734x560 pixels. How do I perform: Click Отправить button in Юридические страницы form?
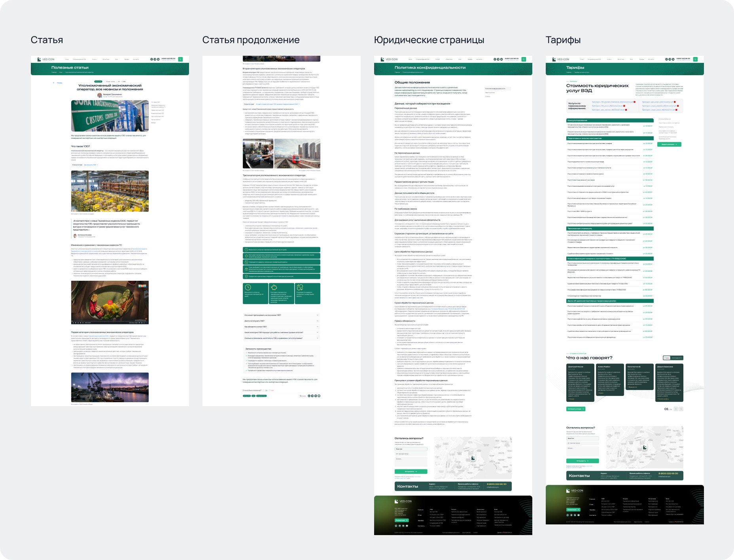click(x=411, y=472)
